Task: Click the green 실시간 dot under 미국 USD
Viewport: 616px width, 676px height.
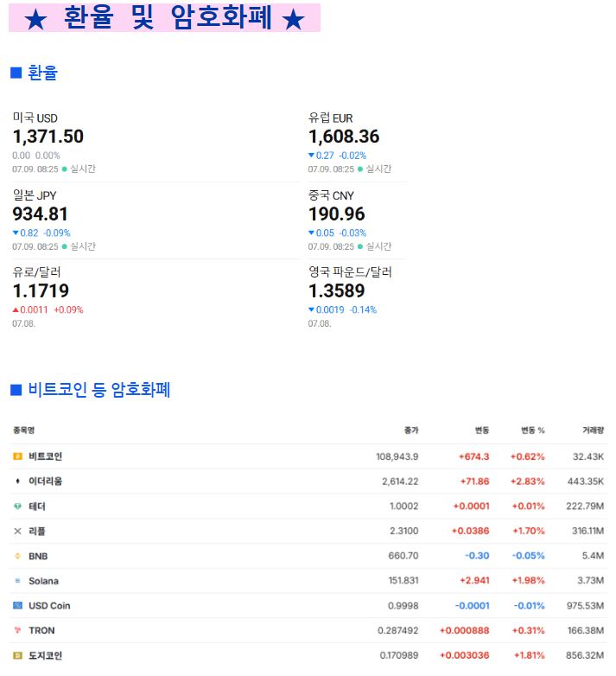Action: [x=65, y=169]
